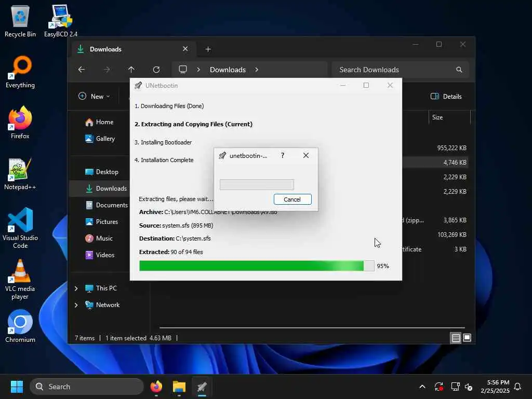Select Downloads in navigation pane
Viewport: 532px width, 399px height.
point(100,188)
